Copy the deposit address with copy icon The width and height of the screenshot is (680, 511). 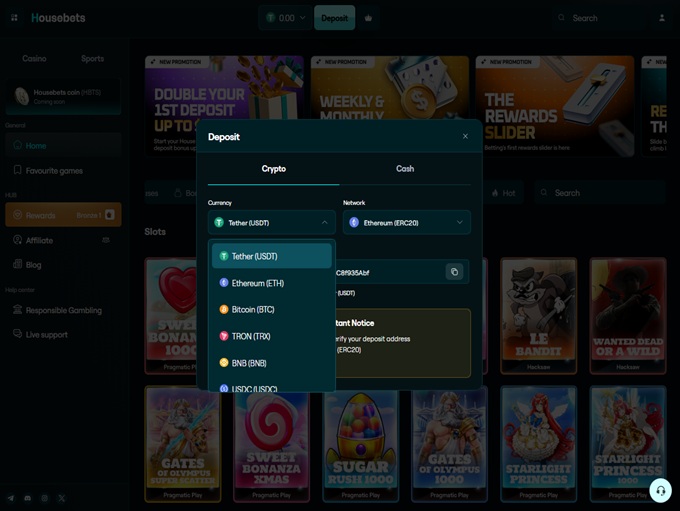pos(454,272)
